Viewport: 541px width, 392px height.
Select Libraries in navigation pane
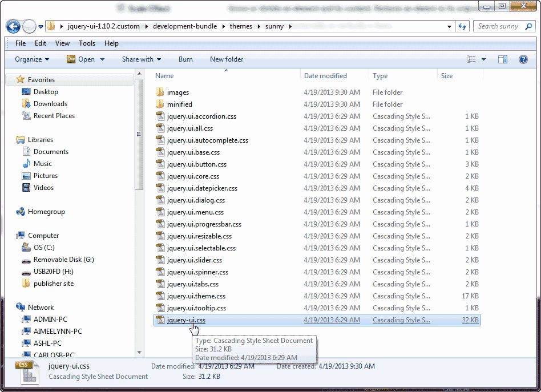click(x=41, y=140)
